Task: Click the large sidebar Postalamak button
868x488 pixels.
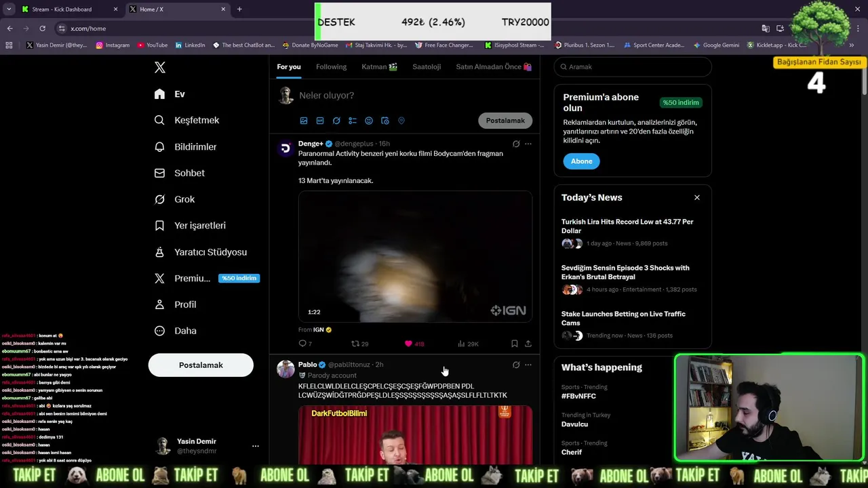Action: click(201, 365)
